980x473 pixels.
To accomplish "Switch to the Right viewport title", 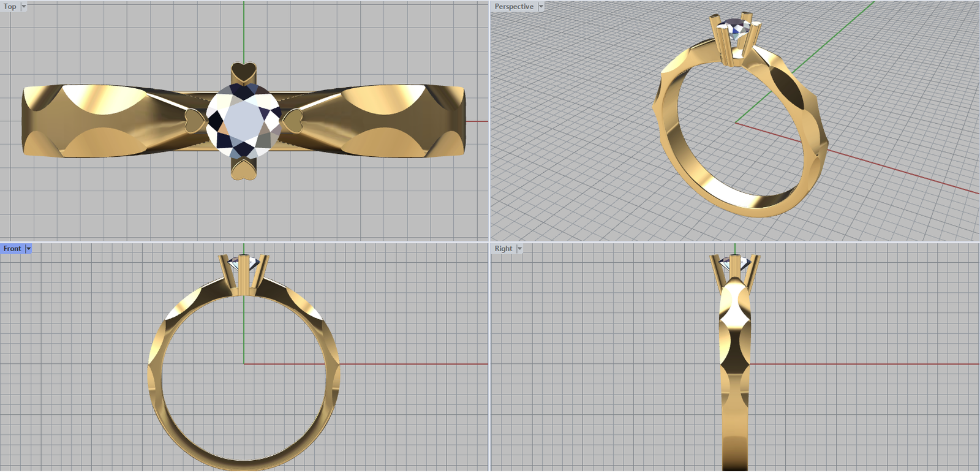I will coord(503,249).
